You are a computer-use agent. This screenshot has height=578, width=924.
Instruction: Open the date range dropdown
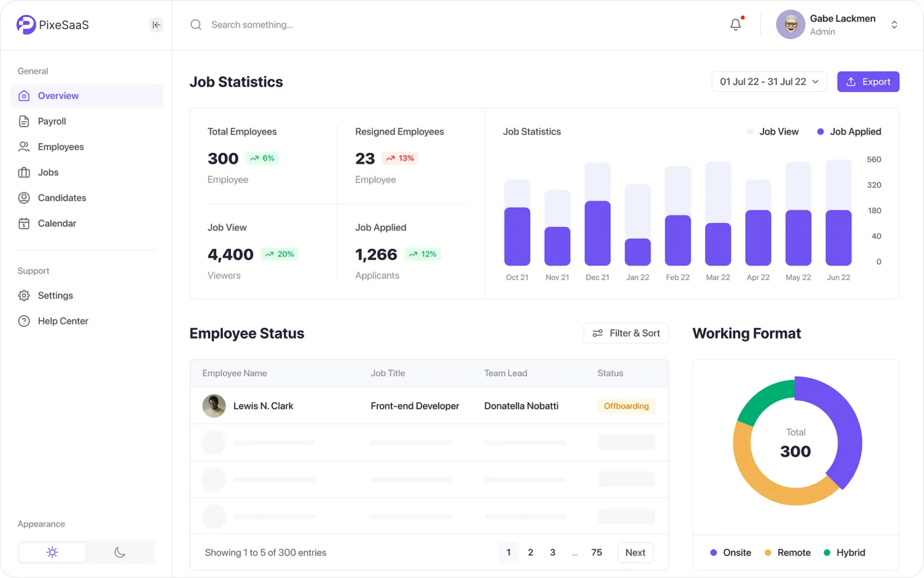point(769,81)
